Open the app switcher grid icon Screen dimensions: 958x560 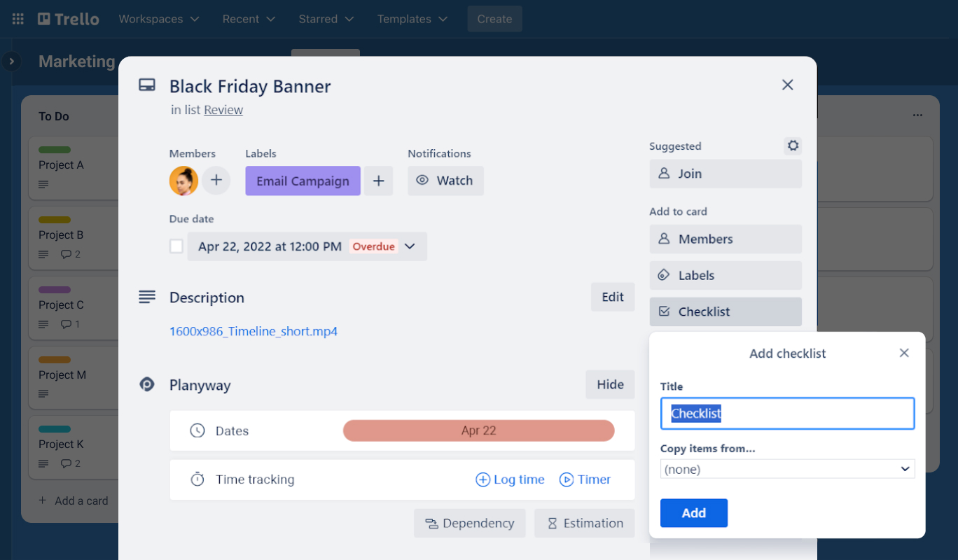point(18,19)
